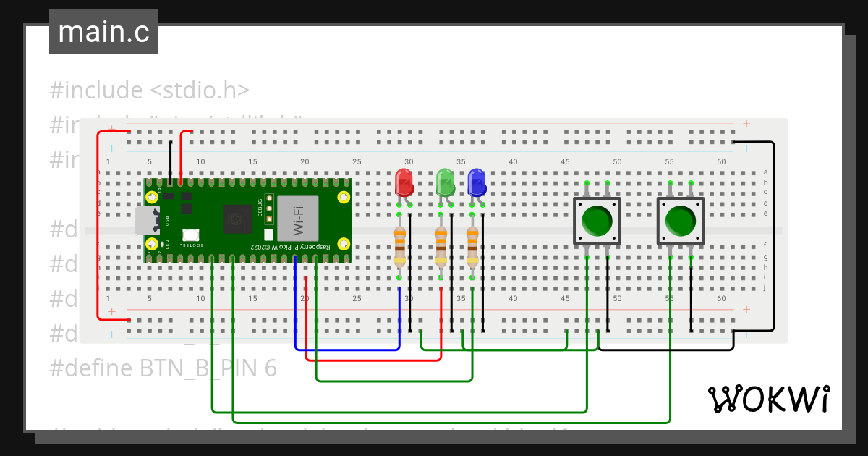
Task: Click the #include <stdio.h> code line
Action: click(x=148, y=90)
